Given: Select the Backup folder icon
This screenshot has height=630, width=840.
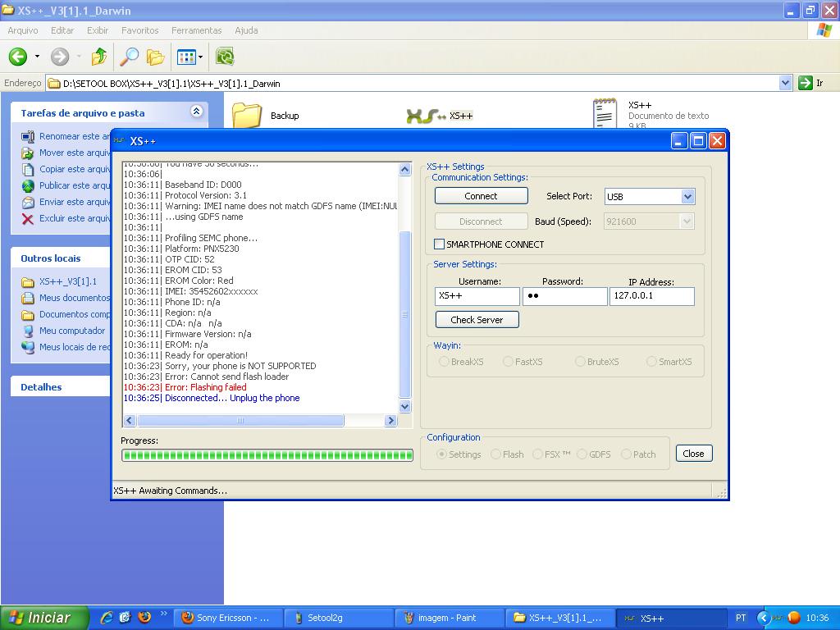Looking at the screenshot, I should 246,115.
